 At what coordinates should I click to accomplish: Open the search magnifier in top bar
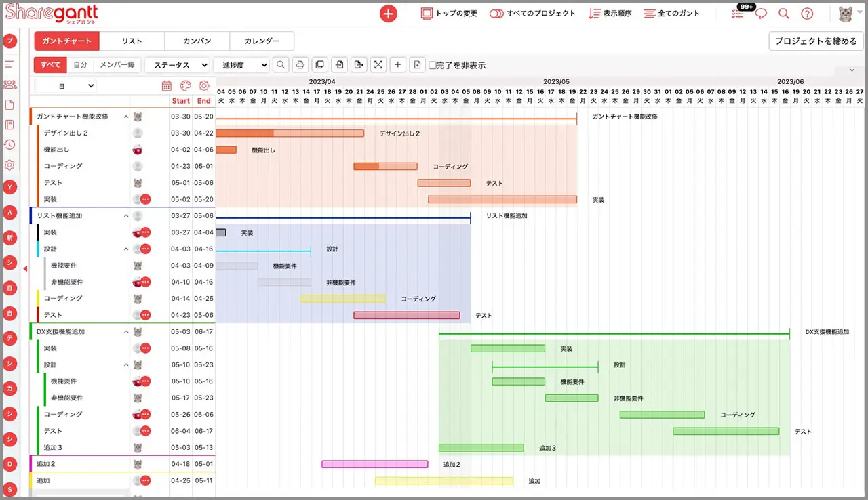(784, 14)
